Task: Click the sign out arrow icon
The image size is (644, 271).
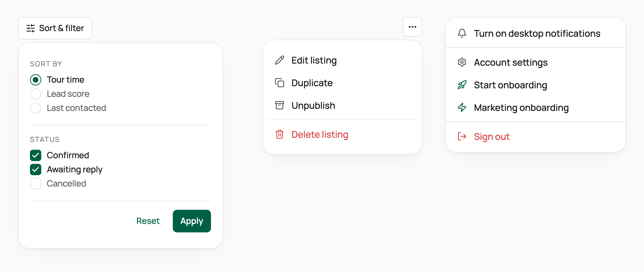Action: (462, 136)
